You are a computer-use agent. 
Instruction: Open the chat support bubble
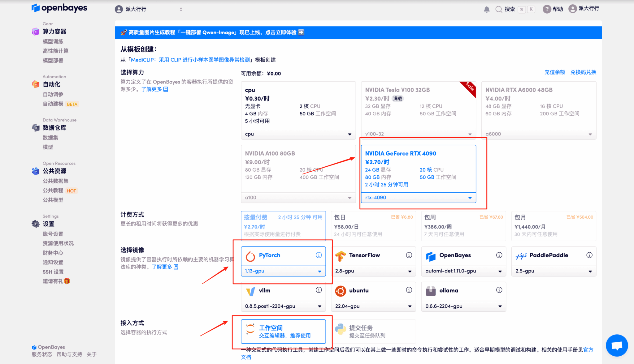tap(617, 345)
